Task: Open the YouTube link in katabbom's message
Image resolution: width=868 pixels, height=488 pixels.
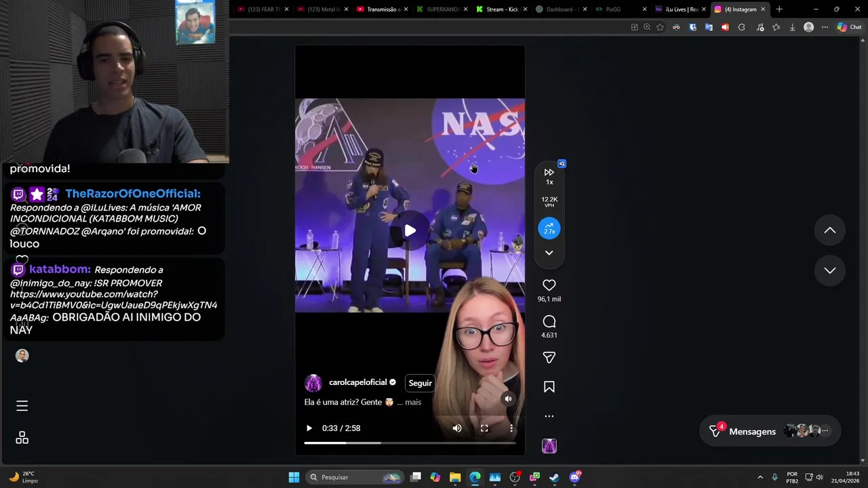Action: pyautogui.click(x=114, y=300)
